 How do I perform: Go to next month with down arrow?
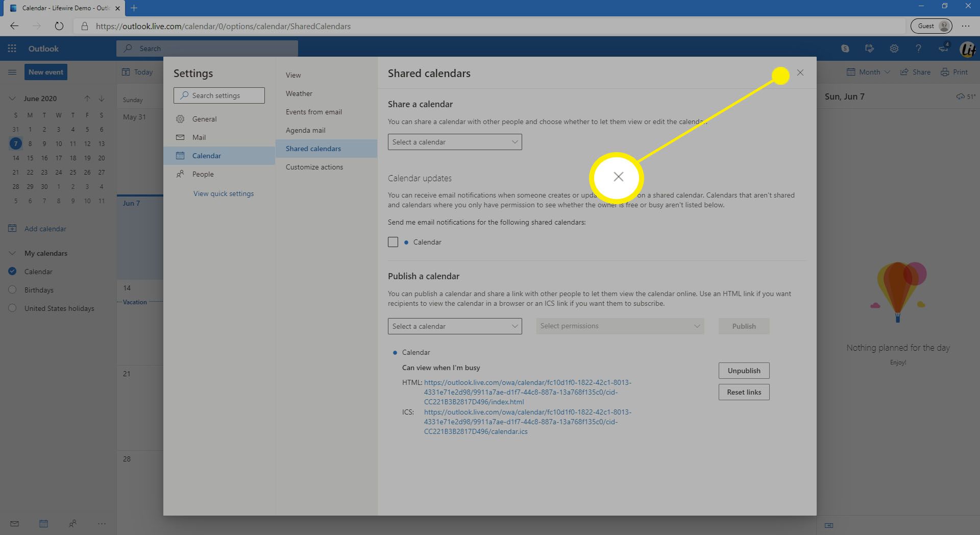point(102,98)
